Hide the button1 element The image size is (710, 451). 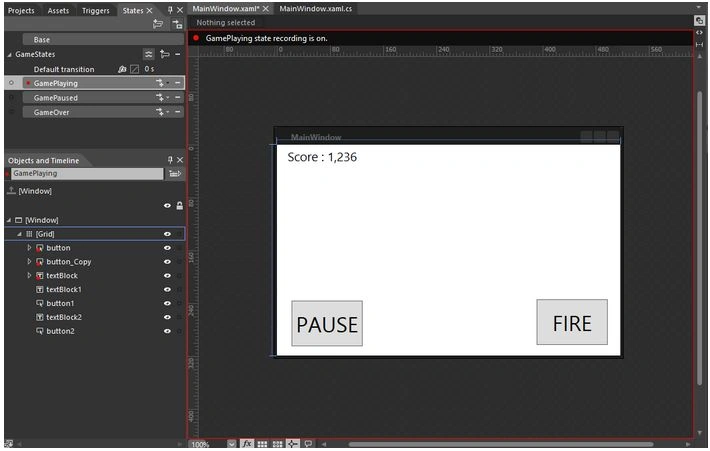point(167,303)
